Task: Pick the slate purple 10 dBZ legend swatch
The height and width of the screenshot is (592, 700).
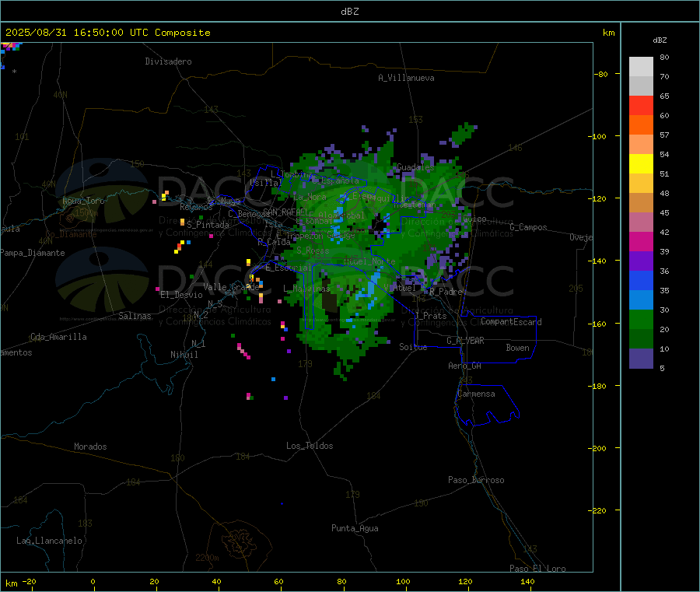Action: pos(641,359)
